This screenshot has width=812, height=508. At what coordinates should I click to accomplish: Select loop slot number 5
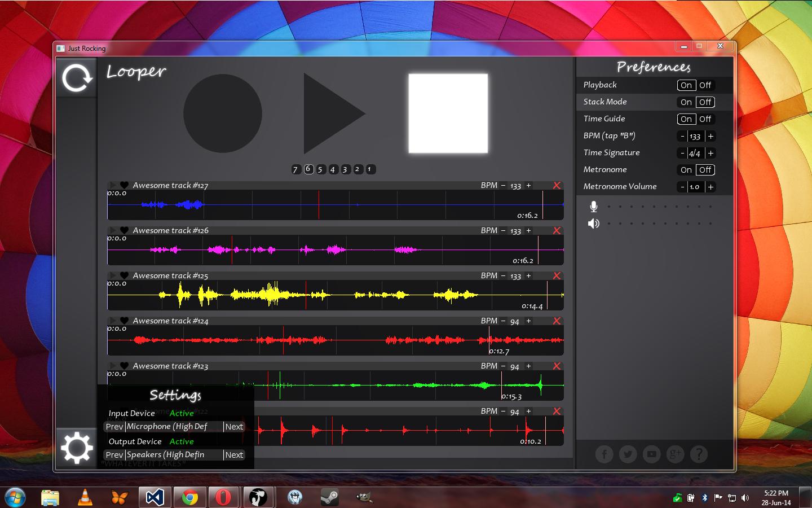pyautogui.click(x=321, y=169)
